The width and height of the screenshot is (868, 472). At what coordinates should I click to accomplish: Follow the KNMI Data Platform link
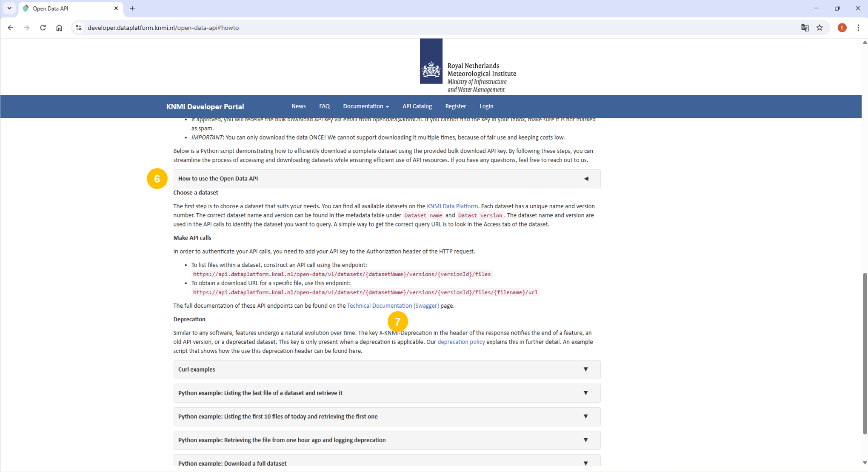pos(452,206)
